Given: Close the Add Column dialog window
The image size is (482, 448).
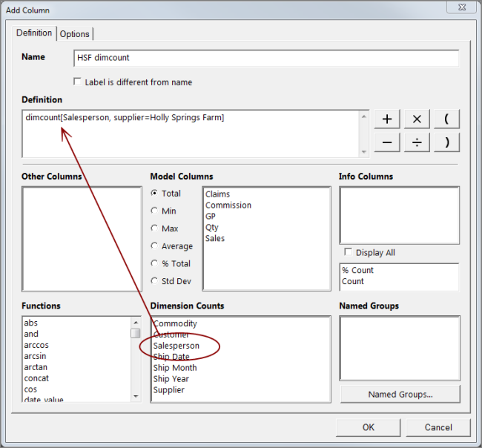Looking at the screenshot, I should pyautogui.click(x=462, y=7).
